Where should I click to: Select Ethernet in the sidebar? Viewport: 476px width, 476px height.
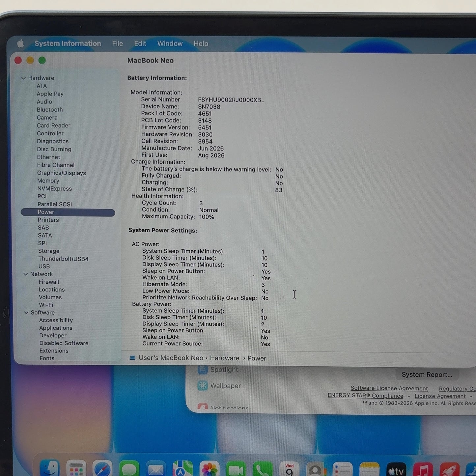pos(48,157)
